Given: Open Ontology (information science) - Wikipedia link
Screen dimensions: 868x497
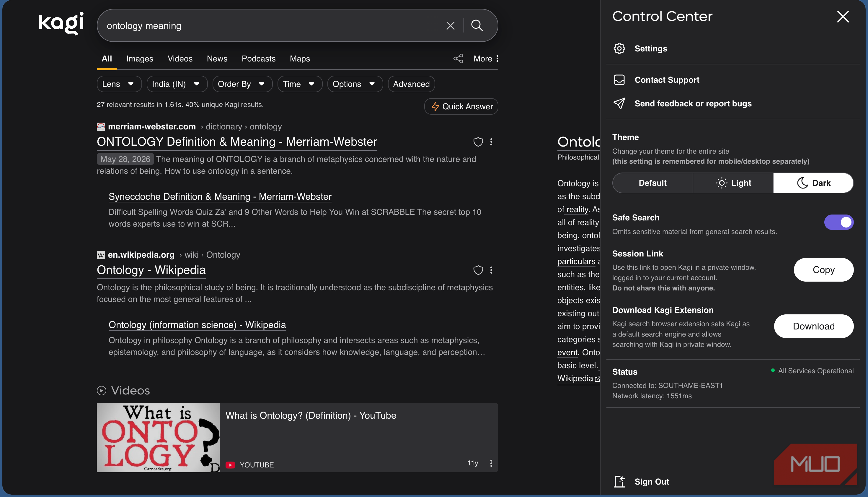Looking at the screenshot, I should (x=197, y=325).
